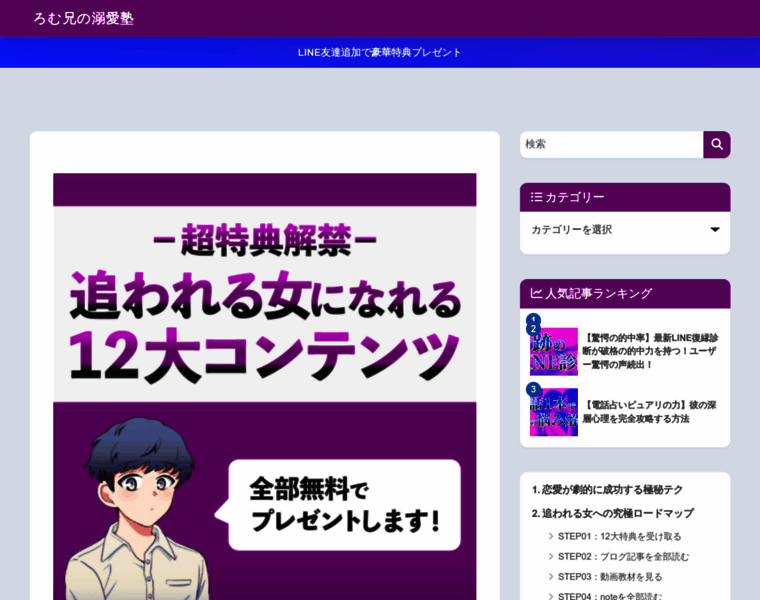Image resolution: width=760 pixels, height=600 pixels.
Task: Jump to 1. 恋愛が劇的に成功する極秘テク
Action: (607, 490)
